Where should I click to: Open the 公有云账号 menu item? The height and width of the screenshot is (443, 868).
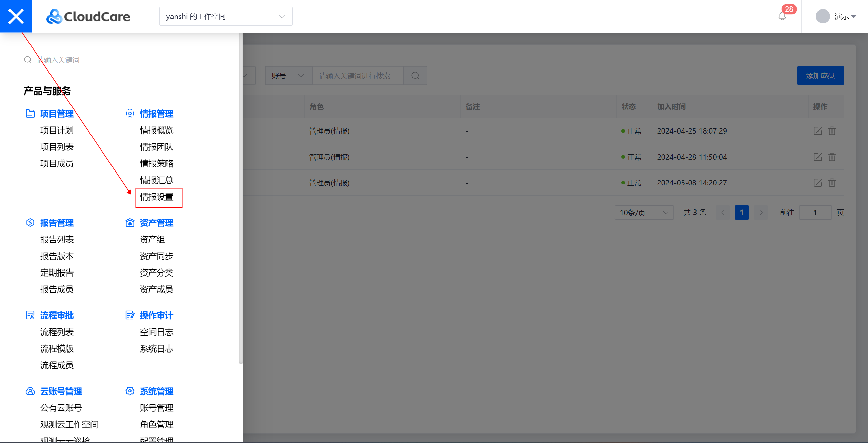pos(61,408)
